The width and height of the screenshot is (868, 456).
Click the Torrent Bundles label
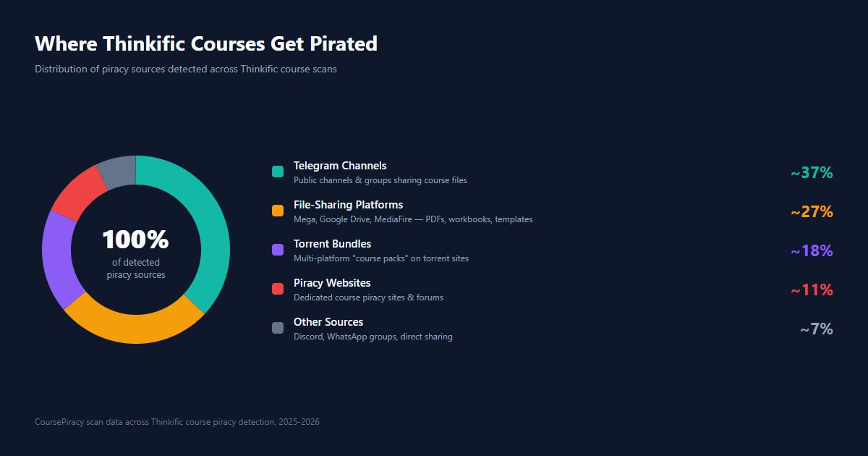point(332,244)
